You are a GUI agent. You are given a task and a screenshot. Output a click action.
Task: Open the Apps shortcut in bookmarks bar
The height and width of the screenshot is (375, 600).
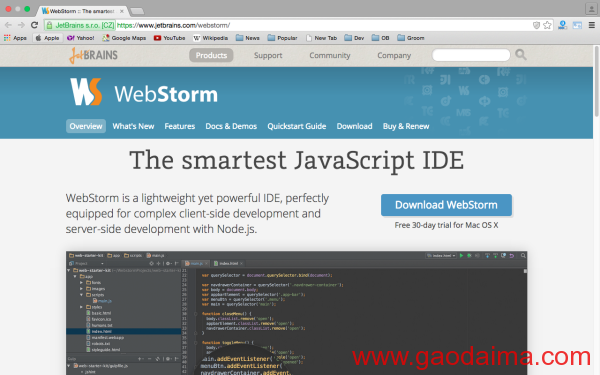click(x=15, y=38)
